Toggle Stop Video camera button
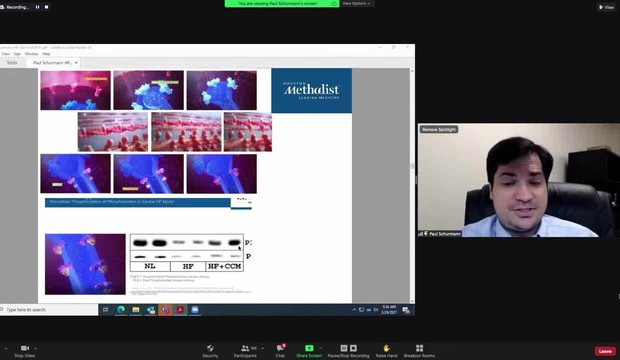Viewport: 620px width, 360px height. click(25, 348)
